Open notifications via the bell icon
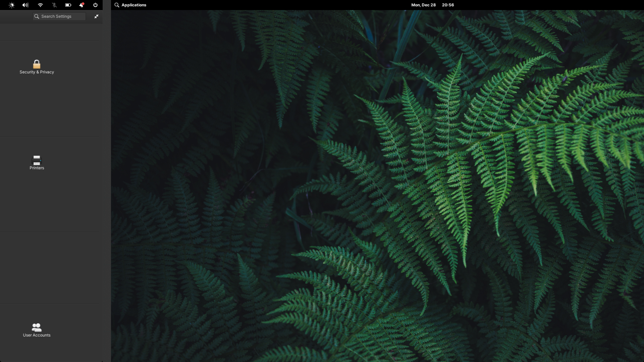 click(x=81, y=5)
